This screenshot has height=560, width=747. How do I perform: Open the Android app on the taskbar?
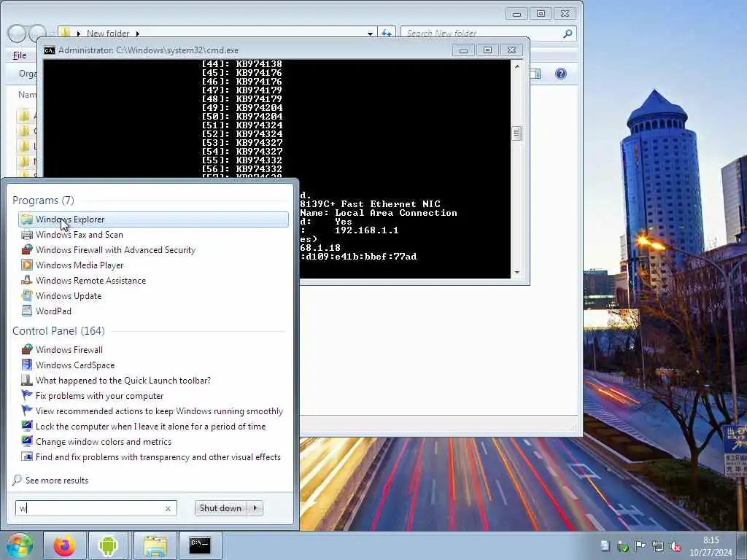pyautogui.click(x=108, y=545)
